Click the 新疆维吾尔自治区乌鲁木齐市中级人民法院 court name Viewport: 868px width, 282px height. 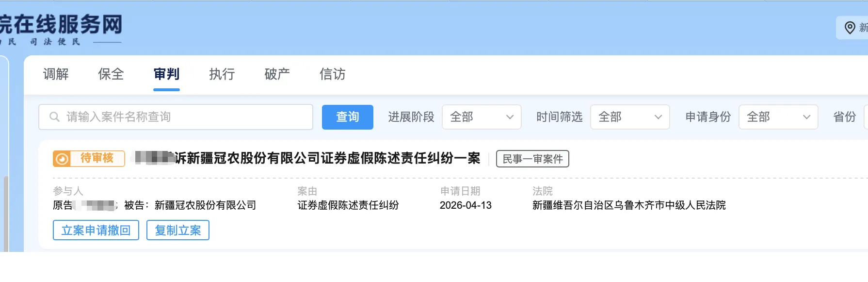[x=629, y=205]
